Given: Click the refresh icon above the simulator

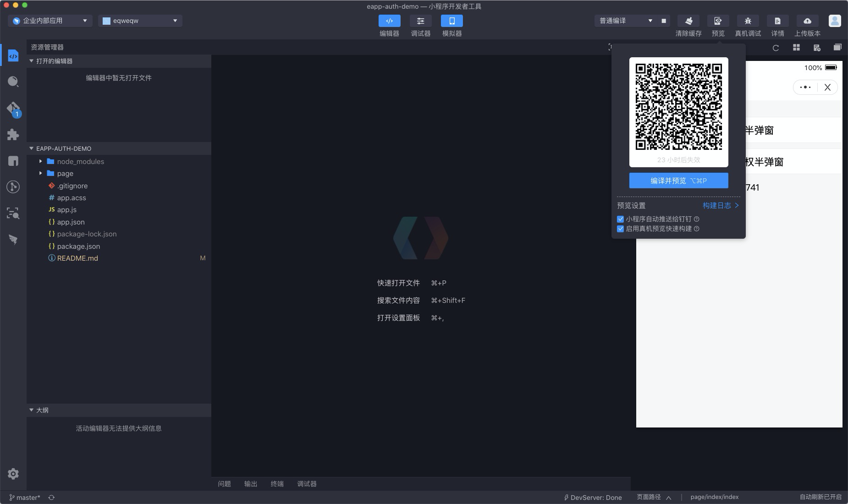Looking at the screenshot, I should [776, 47].
